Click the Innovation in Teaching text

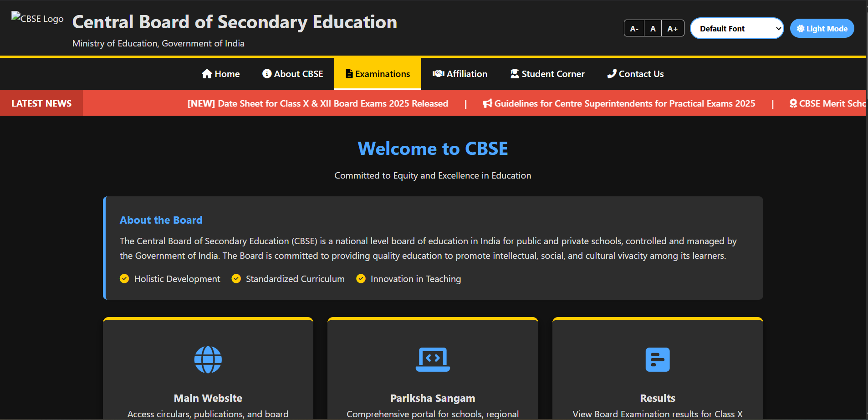(416, 279)
